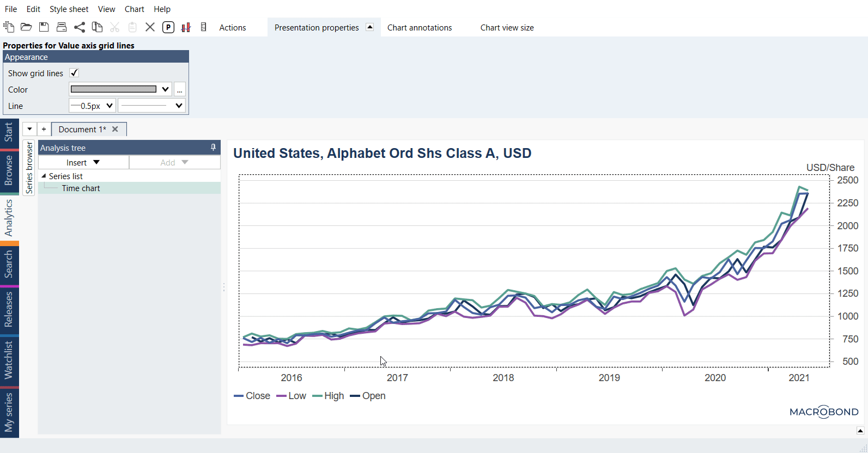Image resolution: width=868 pixels, height=453 pixels.
Task: Switch to Chart view size tab
Action: pyautogui.click(x=507, y=27)
